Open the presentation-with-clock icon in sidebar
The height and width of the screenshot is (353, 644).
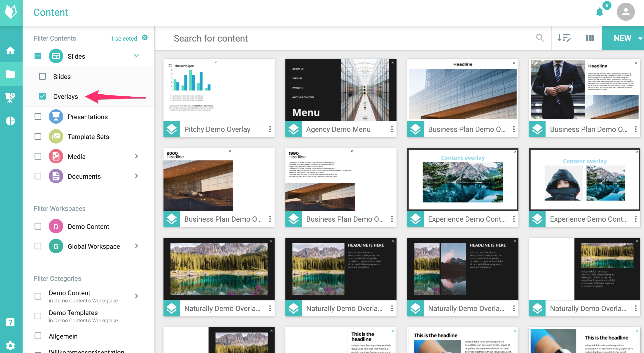click(10, 98)
